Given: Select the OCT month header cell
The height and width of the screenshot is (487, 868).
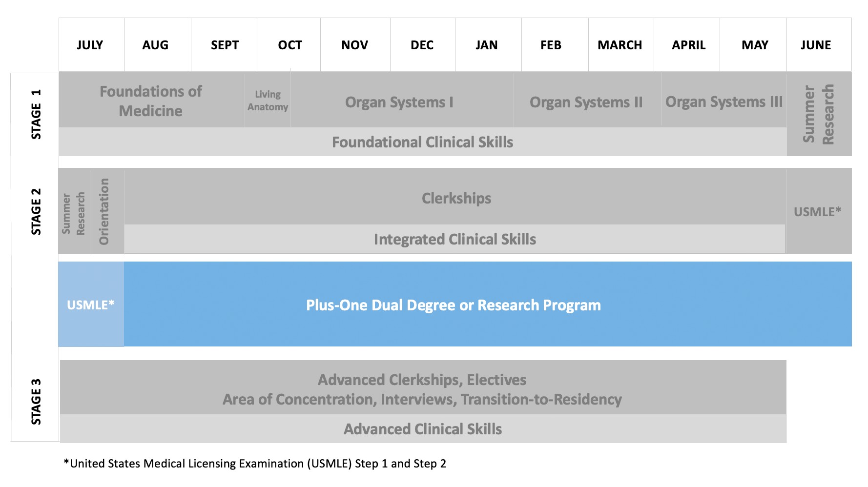Looking at the screenshot, I should click(289, 45).
